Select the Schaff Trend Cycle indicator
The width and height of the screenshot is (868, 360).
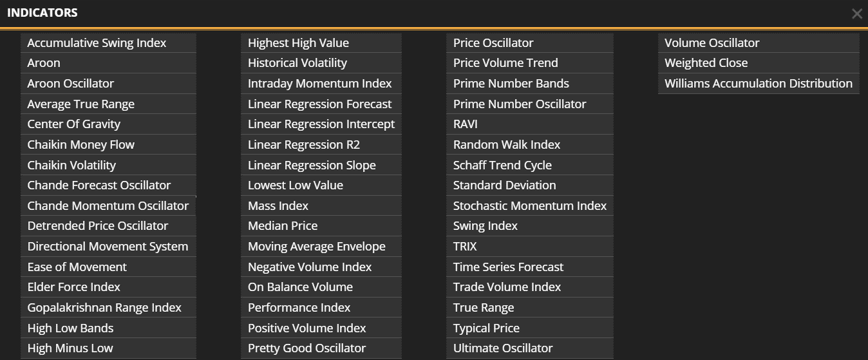502,166
